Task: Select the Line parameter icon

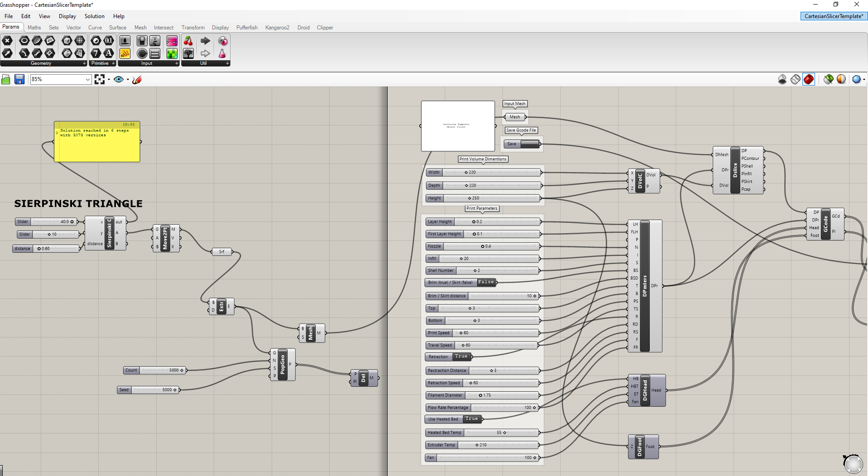Action: (37, 53)
